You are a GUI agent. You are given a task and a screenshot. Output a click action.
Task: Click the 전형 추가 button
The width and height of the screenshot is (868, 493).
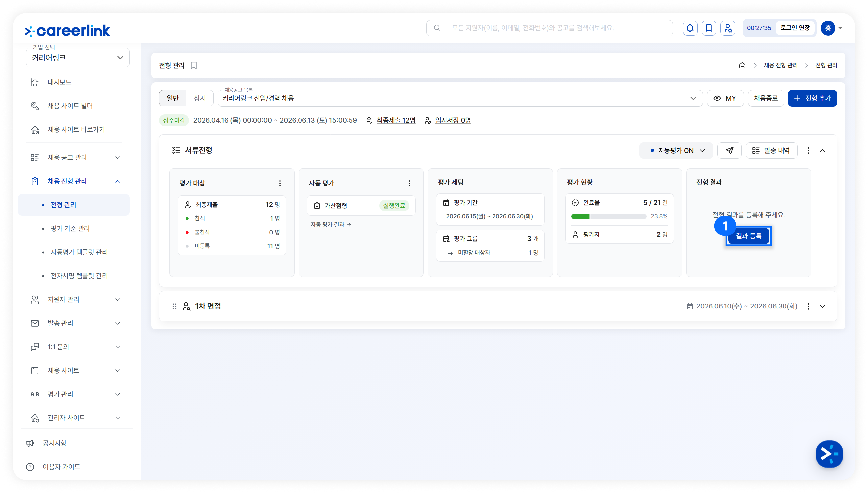[812, 98]
